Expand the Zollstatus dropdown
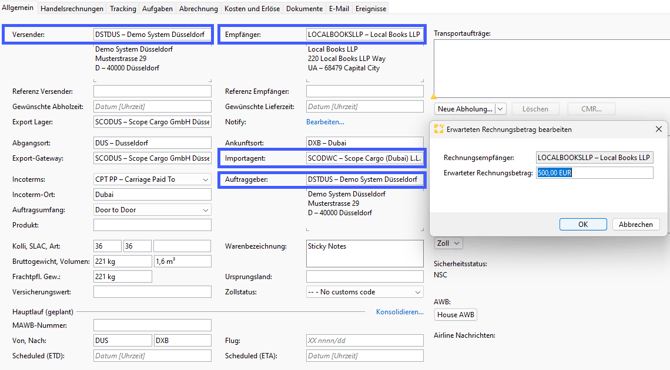Screen dimensions: 670x370 click(x=417, y=292)
